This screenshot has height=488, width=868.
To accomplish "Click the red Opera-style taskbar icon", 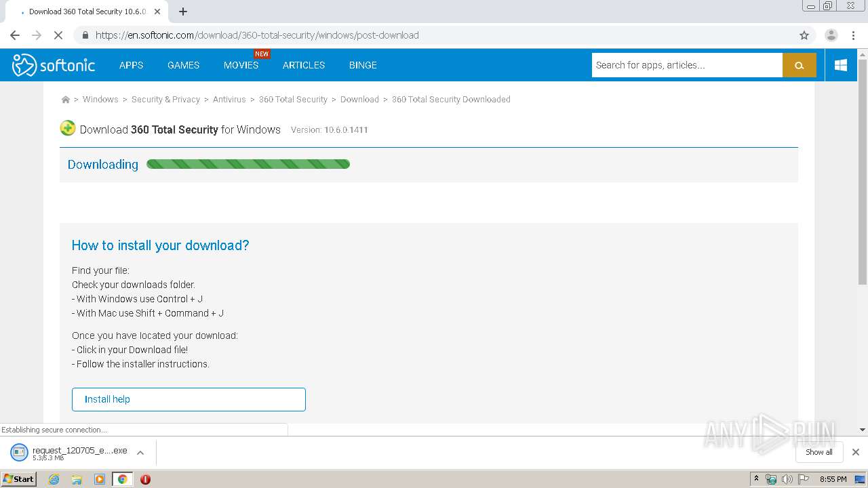I will 145,479.
